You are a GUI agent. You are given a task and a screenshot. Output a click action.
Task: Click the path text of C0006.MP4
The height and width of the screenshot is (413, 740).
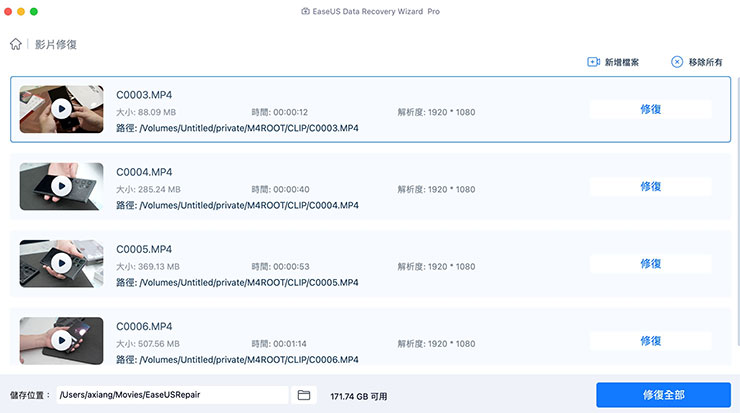pos(237,360)
